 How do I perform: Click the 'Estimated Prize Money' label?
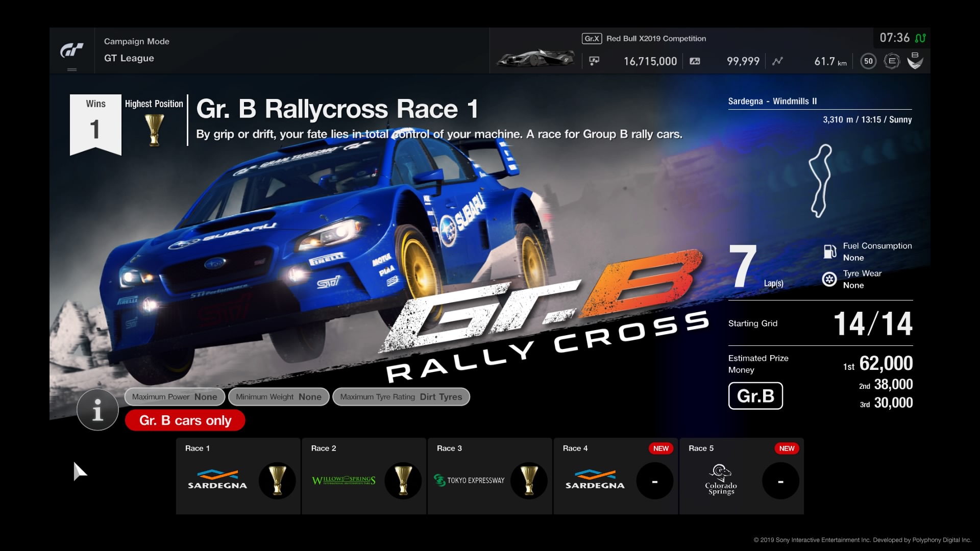(x=758, y=364)
